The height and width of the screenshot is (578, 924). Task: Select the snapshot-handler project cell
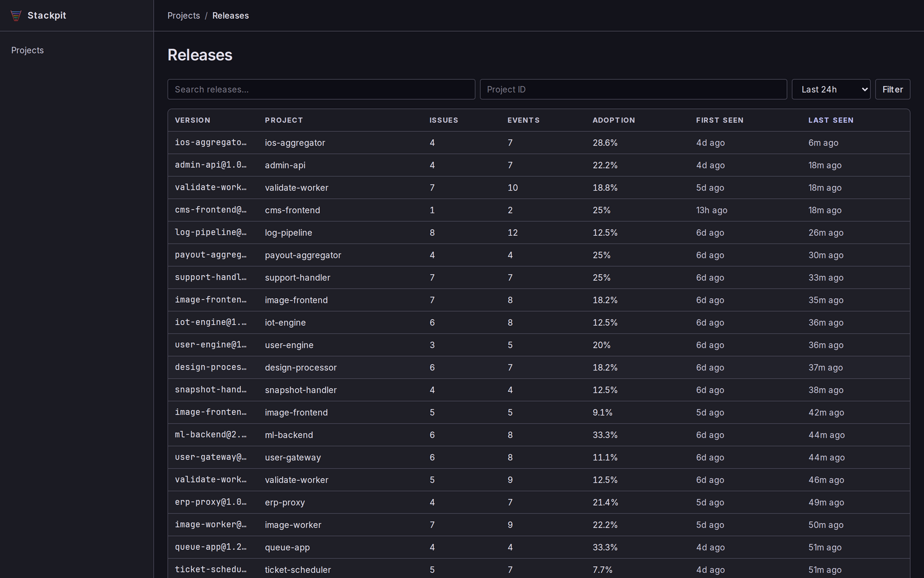pyautogui.click(x=301, y=391)
